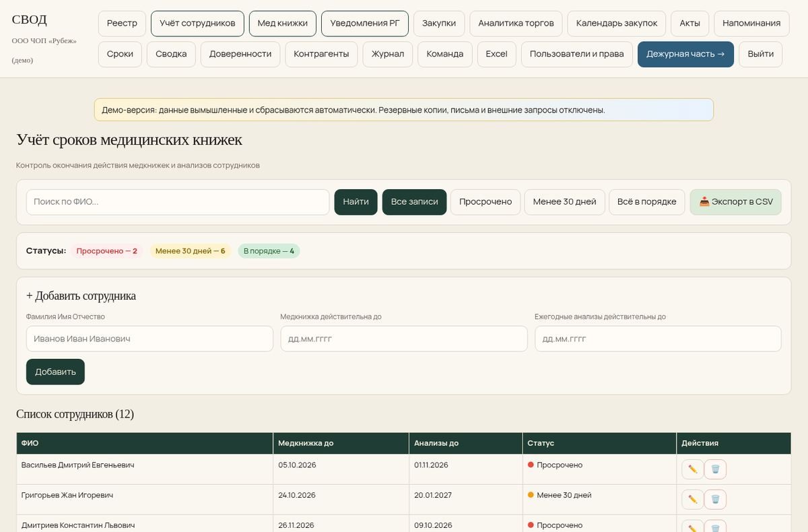This screenshot has width=808, height=532.
Task: Edit Васильев Дмитрий Евгеньевич record pencil icon
Action: point(692,469)
